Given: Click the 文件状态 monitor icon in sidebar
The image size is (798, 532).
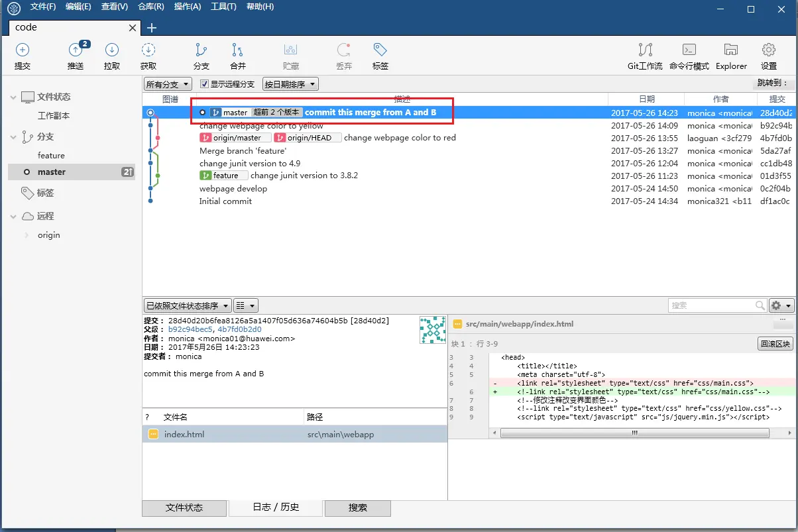Looking at the screenshot, I should pos(27,97).
